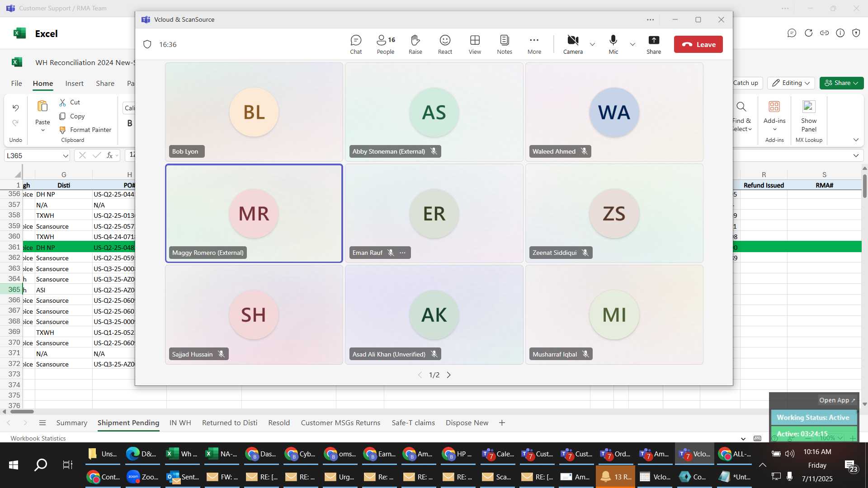Open more options for Eman Rauf tile
The image size is (868, 488).
[402, 253]
